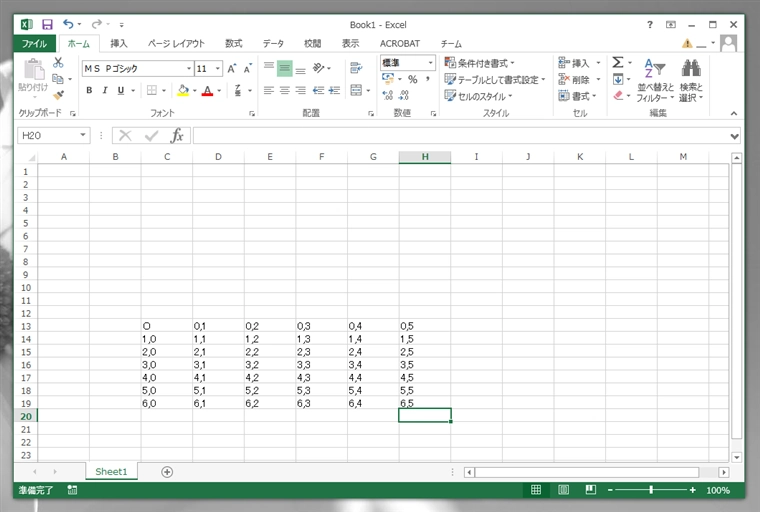Click the Paste clipboard icon
760x512 pixels.
click(x=33, y=69)
